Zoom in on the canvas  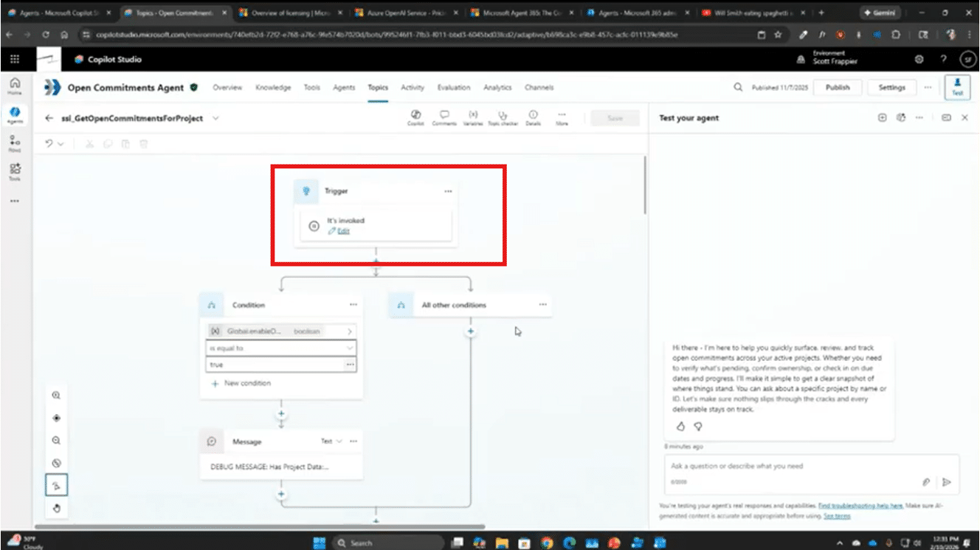[57, 396]
